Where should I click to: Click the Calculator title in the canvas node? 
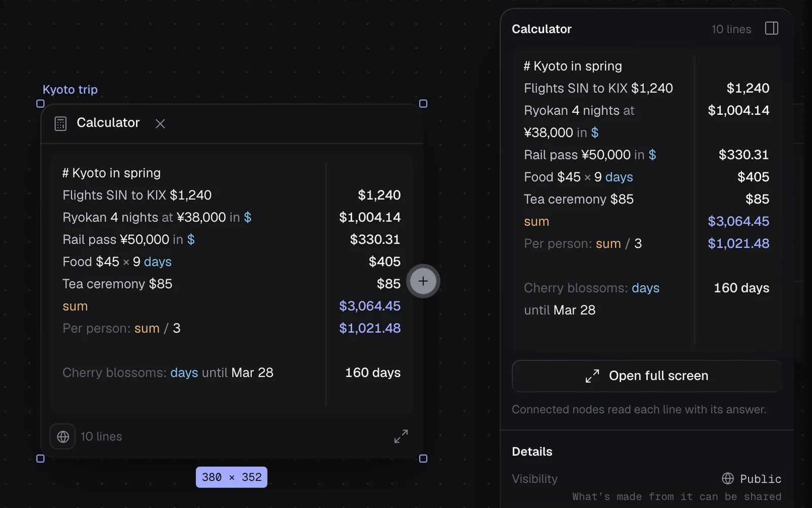click(x=108, y=123)
